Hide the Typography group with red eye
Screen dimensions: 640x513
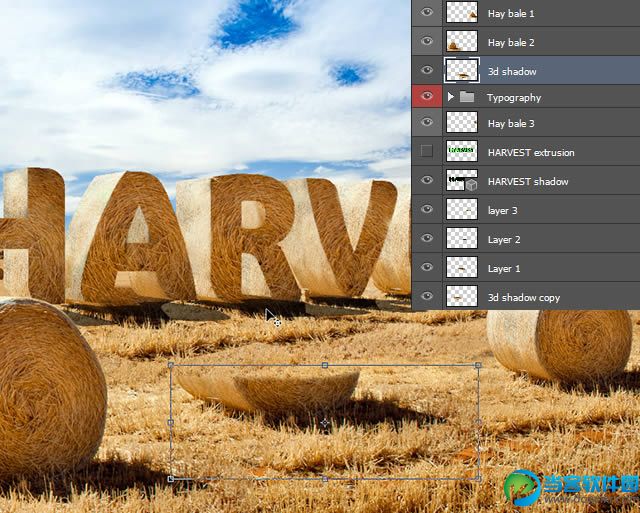click(427, 96)
